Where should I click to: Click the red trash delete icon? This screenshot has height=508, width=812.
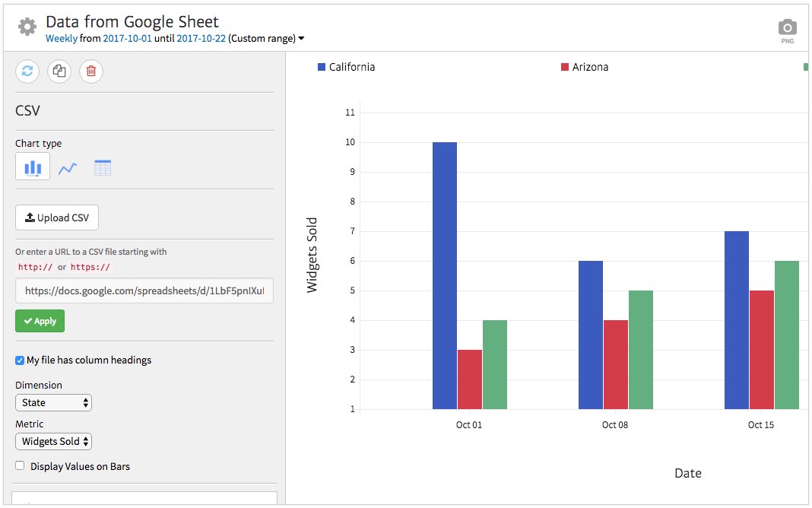click(x=91, y=71)
